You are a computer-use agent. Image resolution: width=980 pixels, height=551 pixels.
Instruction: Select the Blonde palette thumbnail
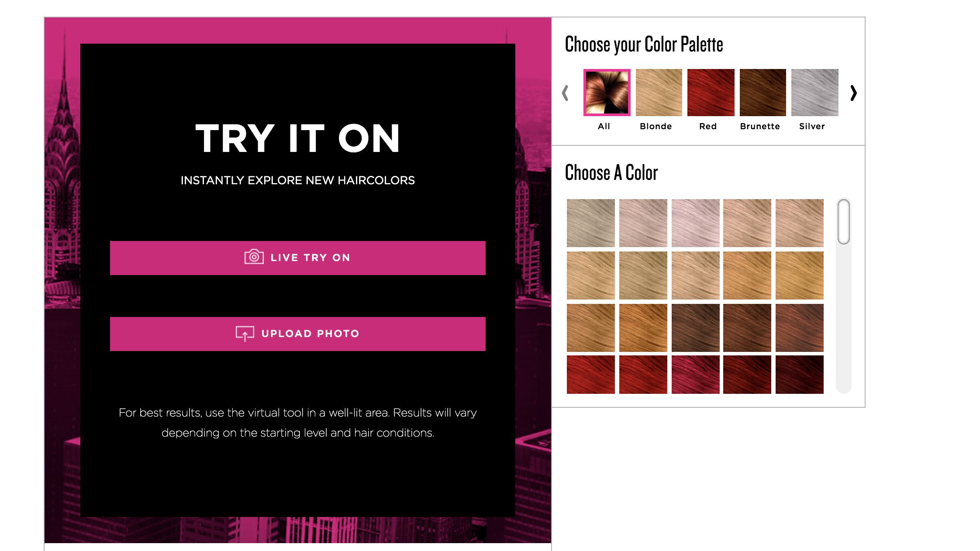pyautogui.click(x=659, y=93)
